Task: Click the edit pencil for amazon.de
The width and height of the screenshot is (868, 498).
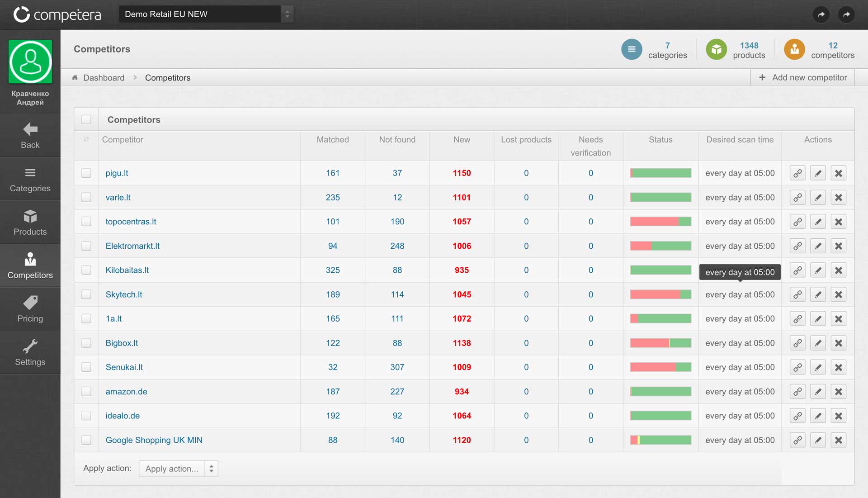Action: [x=818, y=392]
